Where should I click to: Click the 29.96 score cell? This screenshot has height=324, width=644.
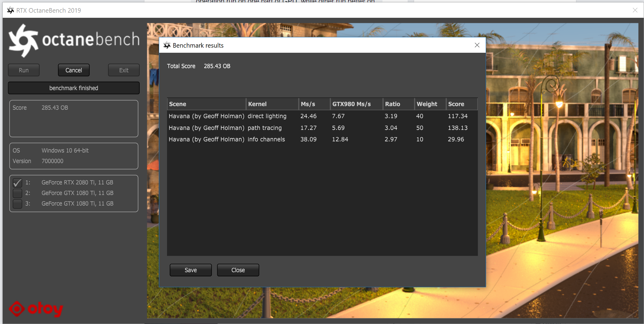456,139
